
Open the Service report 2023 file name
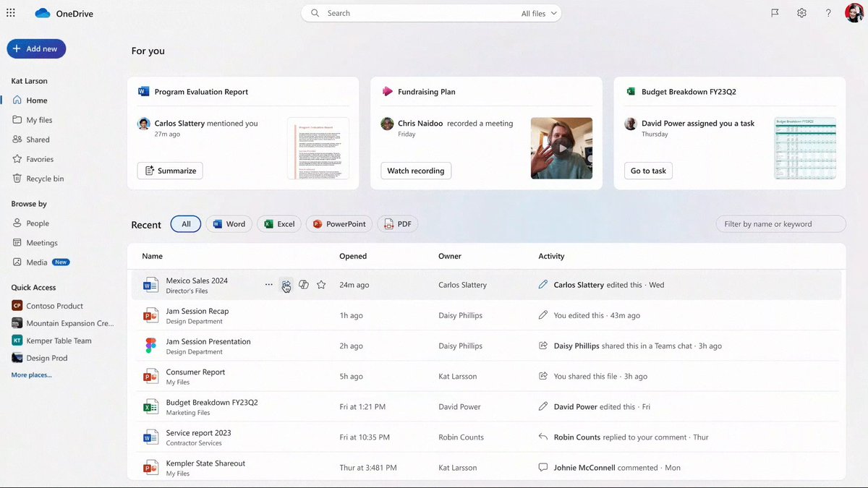pyautogui.click(x=199, y=433)
